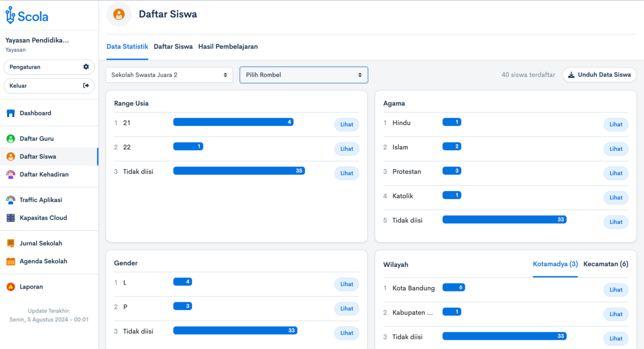This screenshot has width=644, height=349.
Task: Click the Daftar Kehadiran sidebar icon
Action: pyautogui.click(x=11, y=174)
